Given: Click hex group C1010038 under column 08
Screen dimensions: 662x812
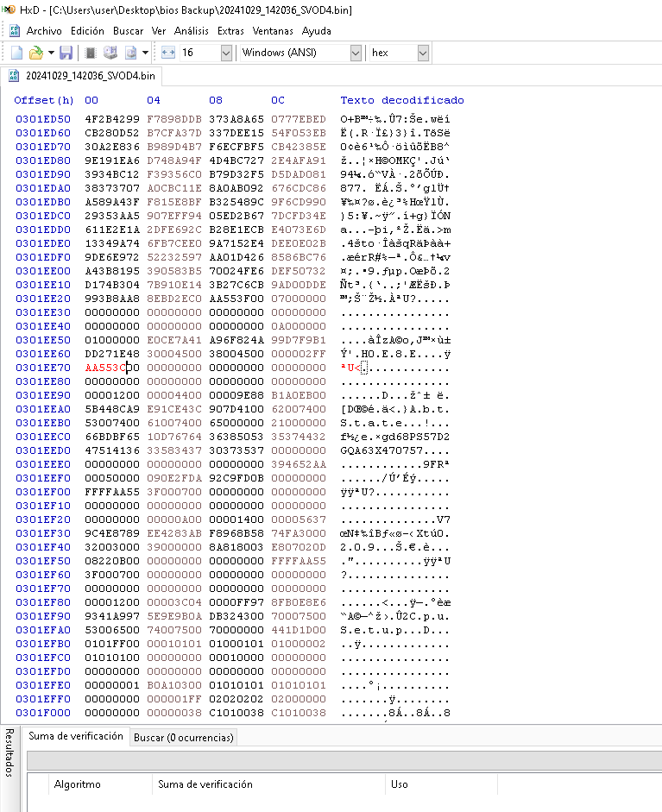Looking at the screenshot, I should 236,713.
